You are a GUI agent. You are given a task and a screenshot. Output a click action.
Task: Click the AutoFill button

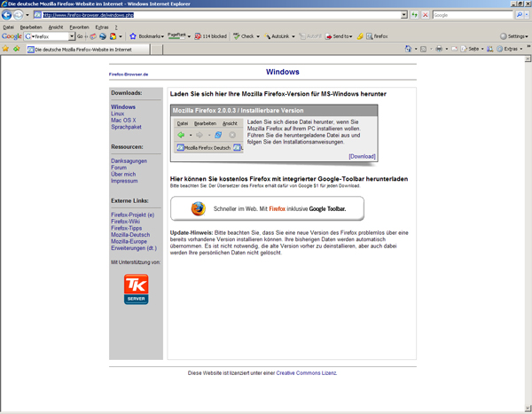pyautogui.click(x=310, y=36)
